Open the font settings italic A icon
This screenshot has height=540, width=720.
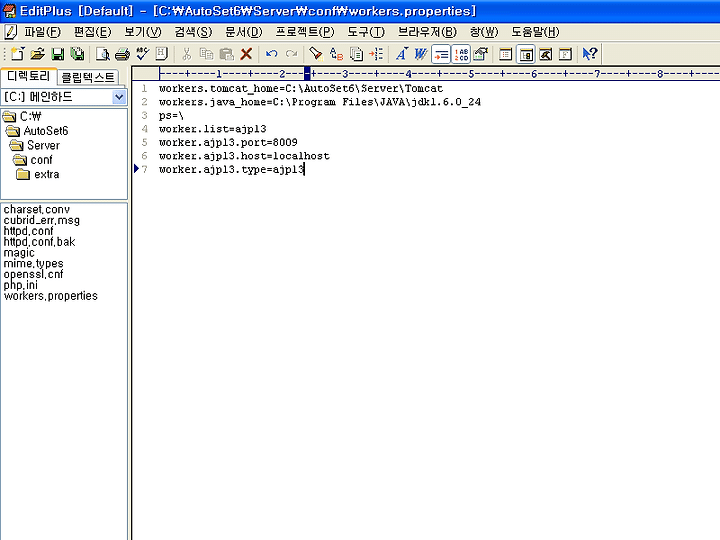(401, 54)
